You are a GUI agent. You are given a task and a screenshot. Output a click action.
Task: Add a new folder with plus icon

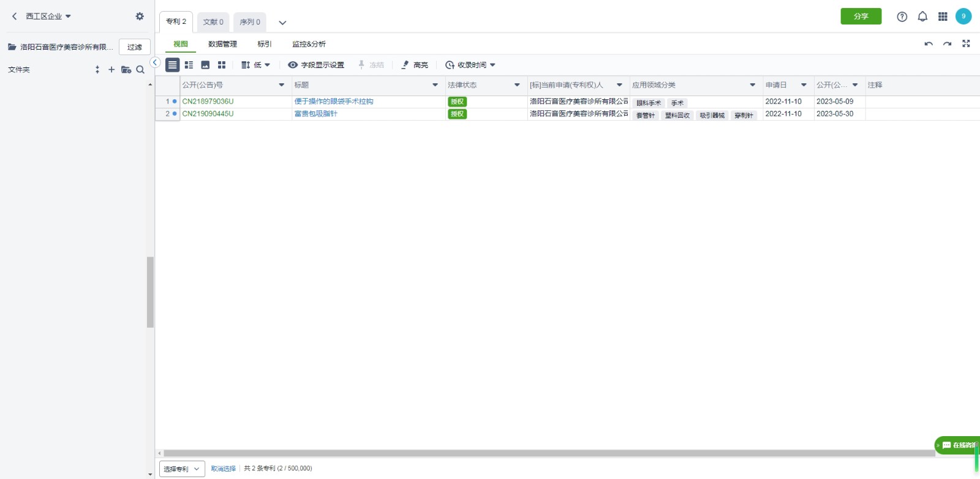[111, 70]
